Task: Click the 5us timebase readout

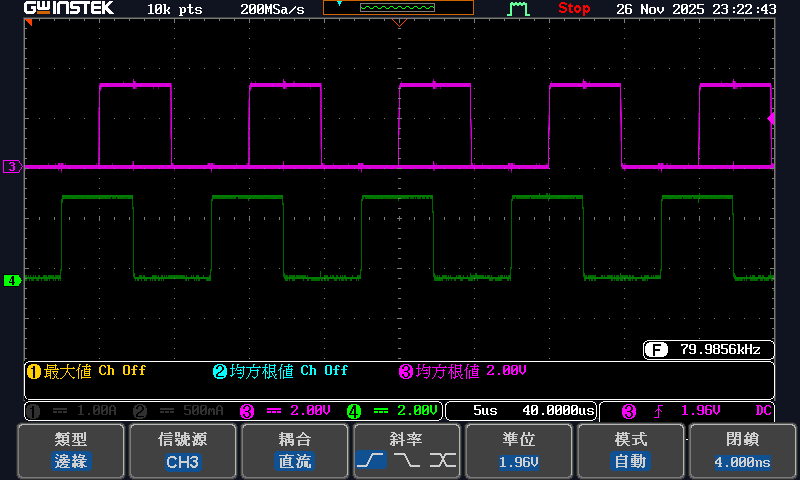Action: 485,411
